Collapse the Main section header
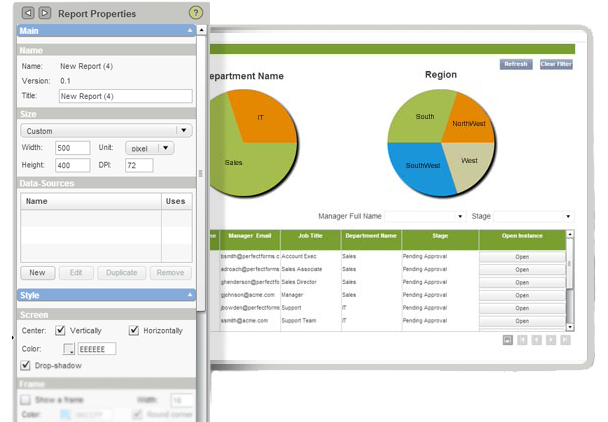Screen dimensions: 608x422 [106, 31]
